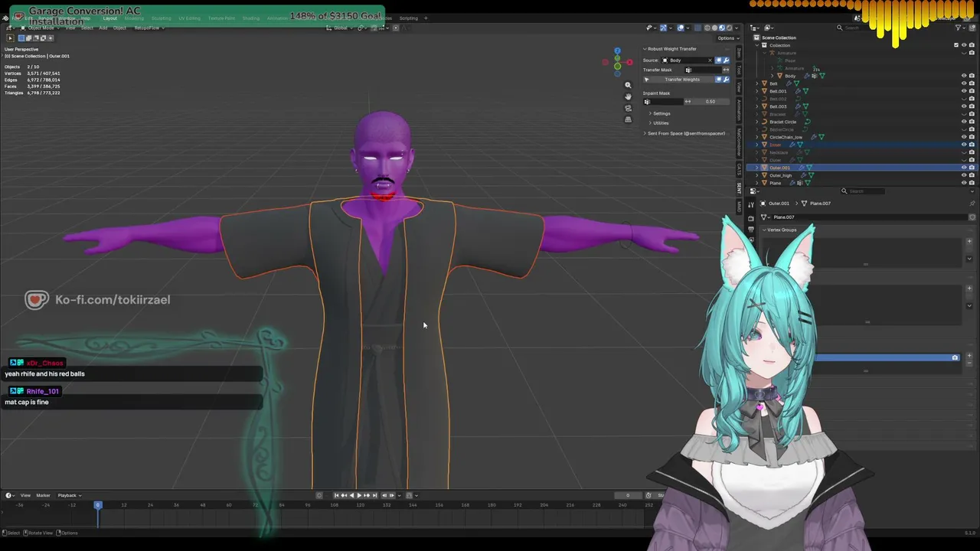The width and height of the screenshot is (980, 551).
Task: Hide the Inner object in viewport
Action: click(x=964, y=145)
